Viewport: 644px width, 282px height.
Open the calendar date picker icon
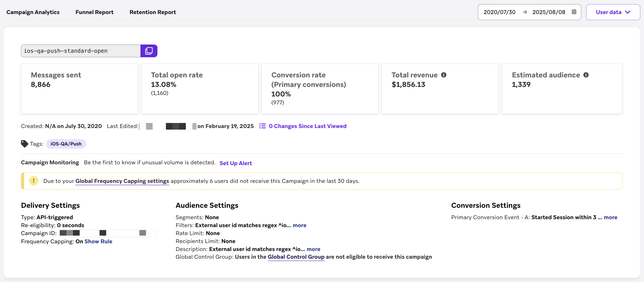(574, 12)
